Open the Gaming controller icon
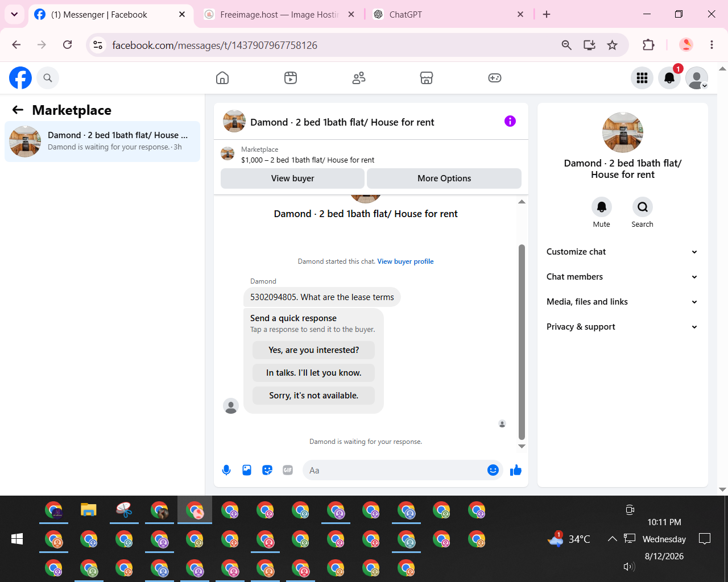Image resolution: width=728 pixels, height=582 pixels. point(495,78)
